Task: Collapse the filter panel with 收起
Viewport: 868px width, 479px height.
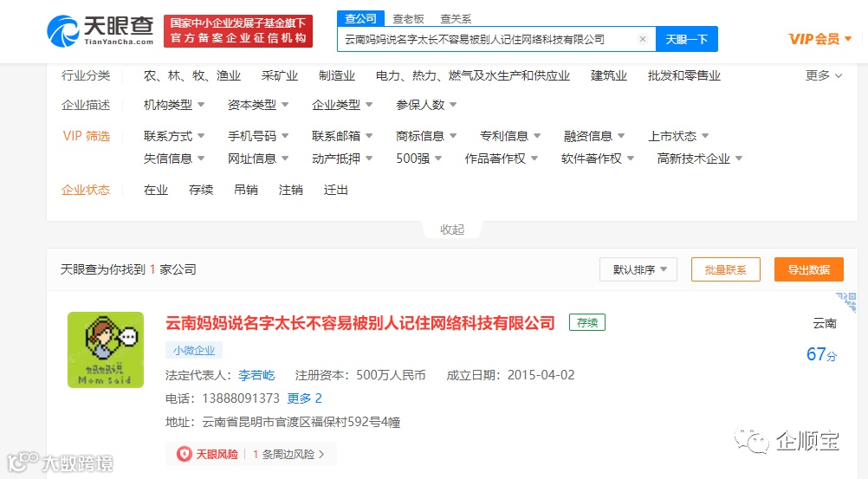Action: [x=452, y=230]
